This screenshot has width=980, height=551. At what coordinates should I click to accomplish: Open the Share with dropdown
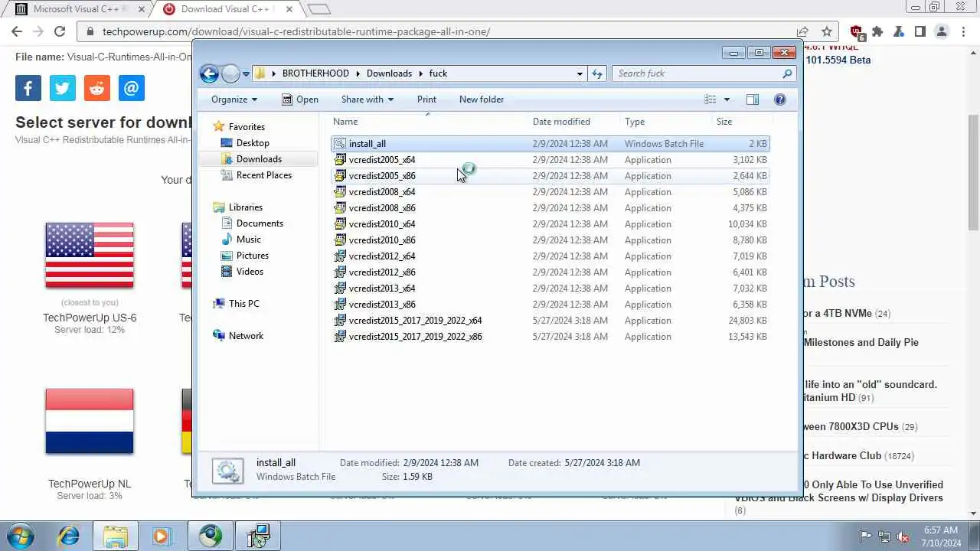367,99
